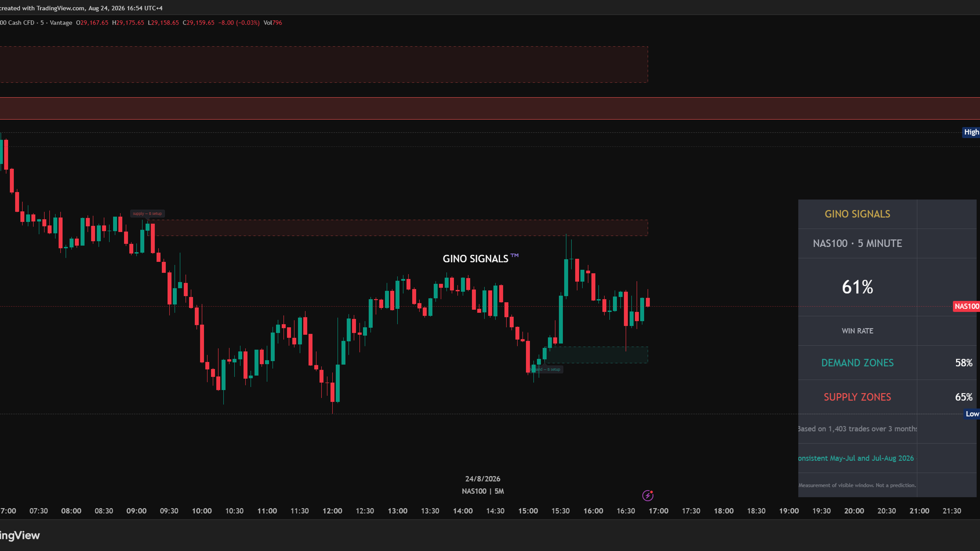Click the 'NAS100 | 5M' label under the date
The height and width of the screenshot is (551, 980).
click(x=482, y=491)
